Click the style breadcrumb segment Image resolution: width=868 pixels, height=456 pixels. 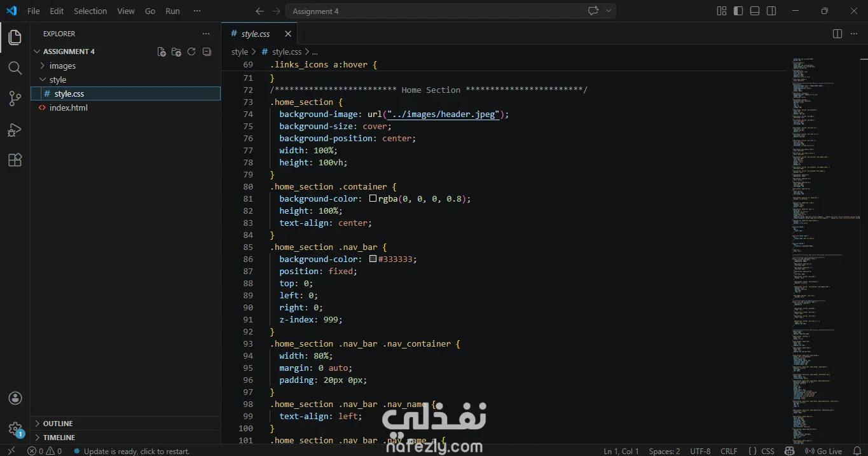pyautogui.click(x=240, y=52)
